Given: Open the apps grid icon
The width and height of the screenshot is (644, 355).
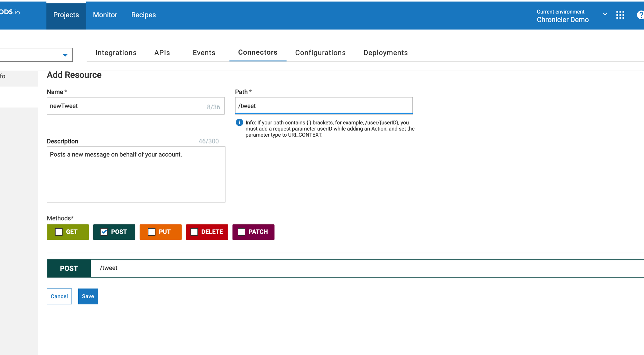Looking at the screenshot, I should 620,15.
